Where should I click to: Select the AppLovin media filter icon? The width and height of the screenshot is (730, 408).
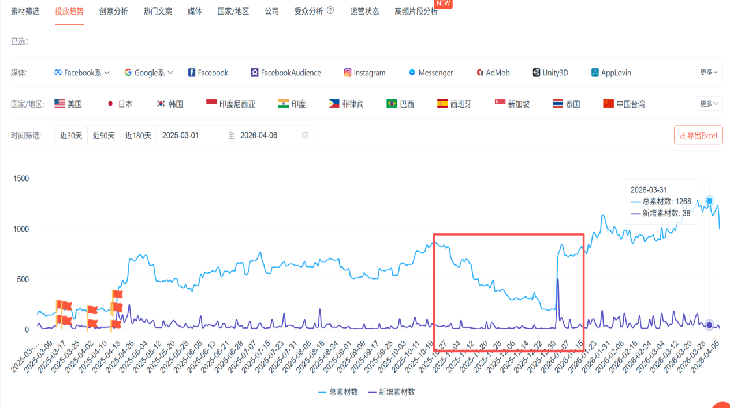[594, 72]
